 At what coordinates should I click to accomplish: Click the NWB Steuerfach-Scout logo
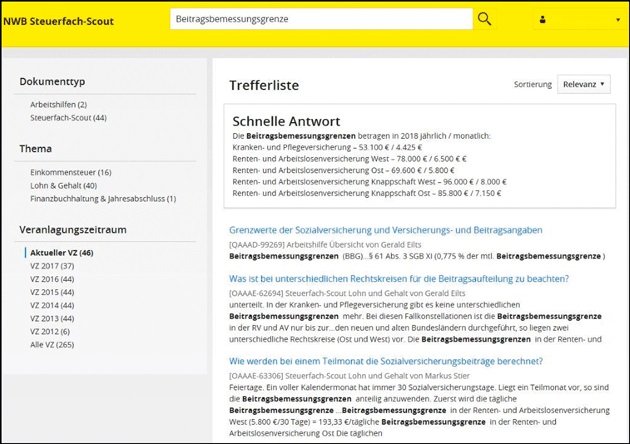[x=57, y=19]
